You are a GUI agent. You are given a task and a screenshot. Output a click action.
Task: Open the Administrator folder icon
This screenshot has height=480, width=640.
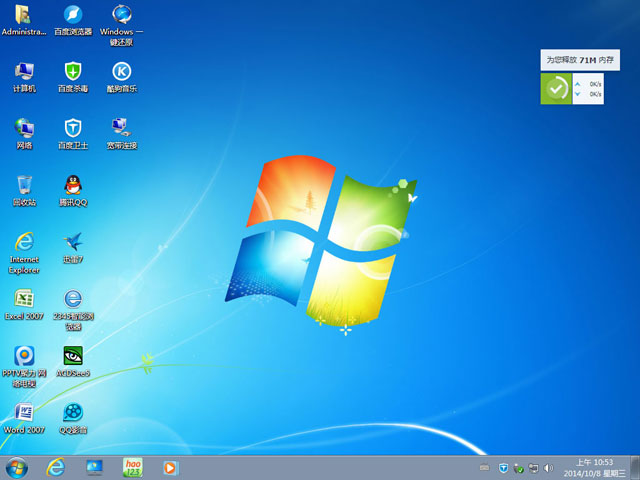tap(24, 20)
